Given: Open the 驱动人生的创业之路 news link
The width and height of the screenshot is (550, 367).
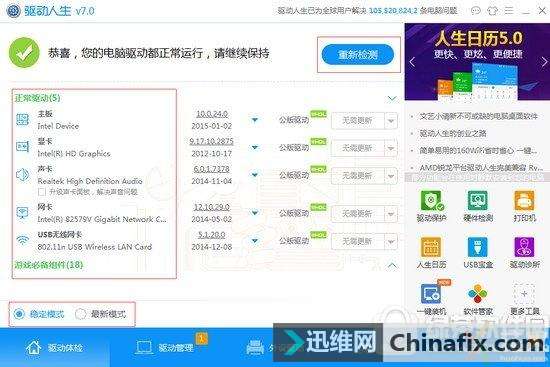Looking at the screenshot, I should [x=453, y=133].
